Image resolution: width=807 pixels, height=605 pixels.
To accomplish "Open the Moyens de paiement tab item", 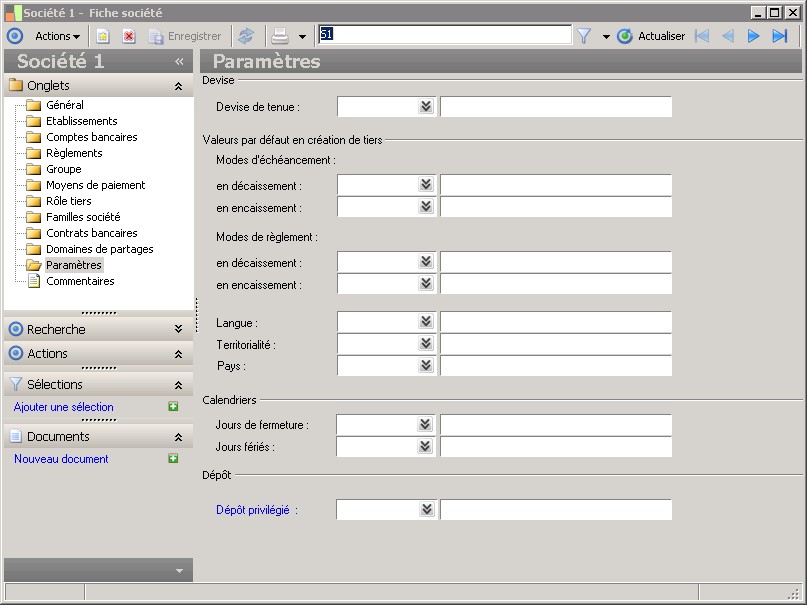I will [95, 185].
